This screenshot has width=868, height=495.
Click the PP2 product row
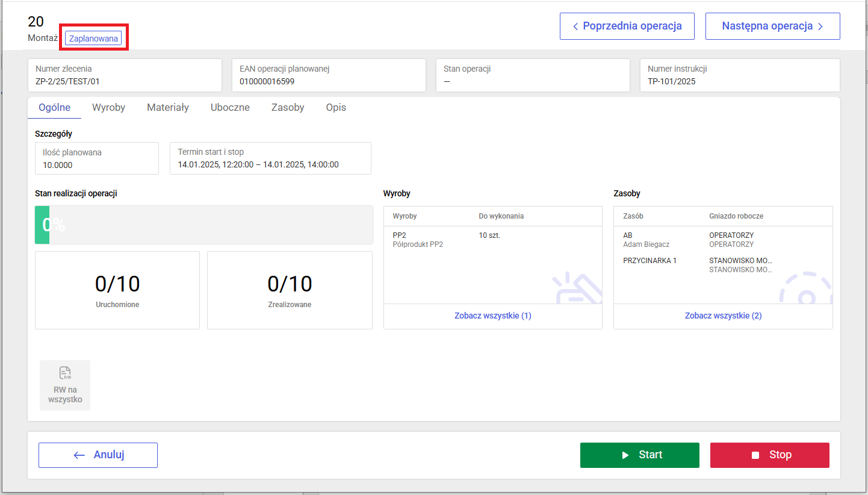[493, 240]
